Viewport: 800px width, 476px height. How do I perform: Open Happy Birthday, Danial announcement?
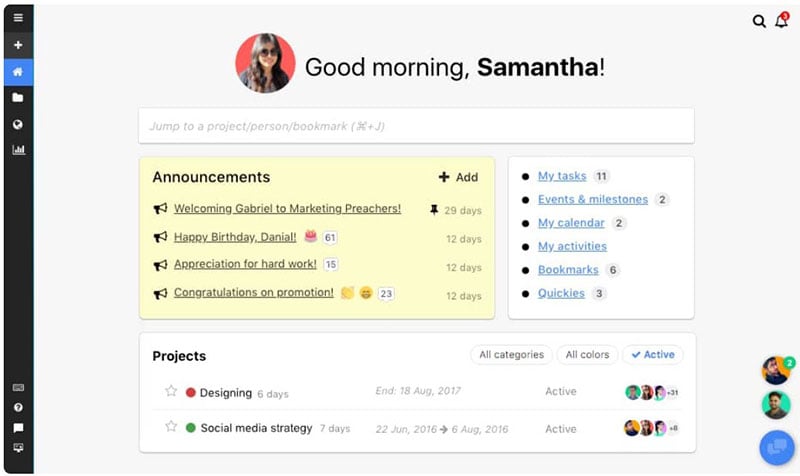(x=235, y=237)
